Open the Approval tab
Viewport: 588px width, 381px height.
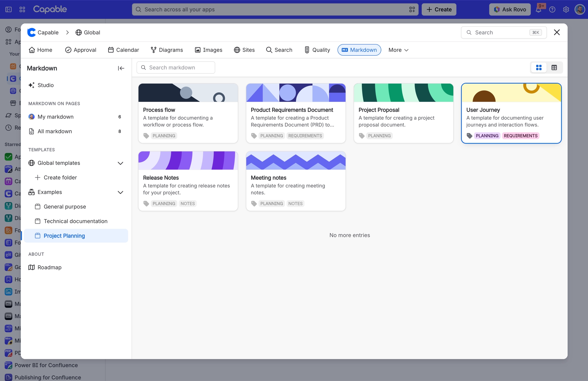tap(81, 50)
